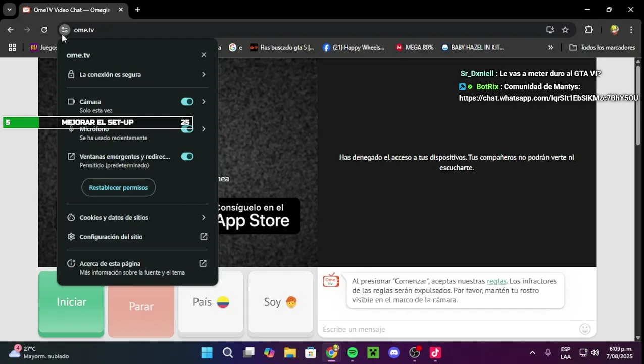The width and height of the screenshot is (644, 364).
Task: Expand Micrófono permission details arrow
Action: pos(204,129)
